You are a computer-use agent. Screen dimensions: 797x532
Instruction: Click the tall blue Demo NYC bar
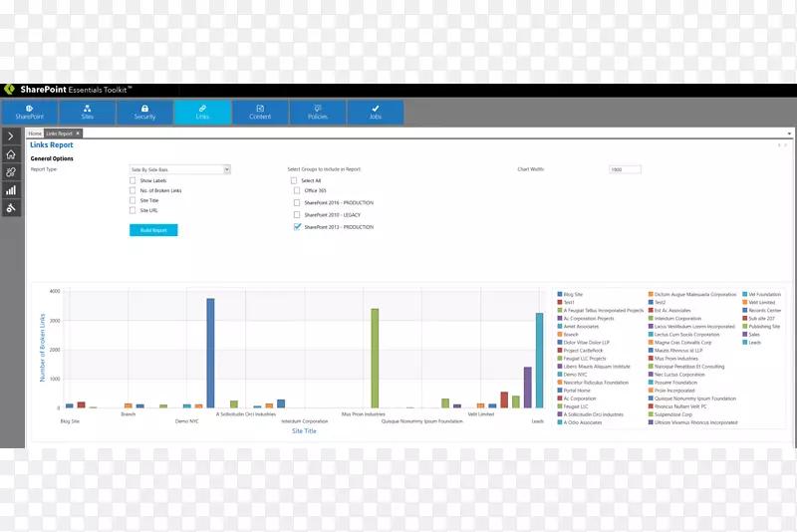(x=210, y=353)
